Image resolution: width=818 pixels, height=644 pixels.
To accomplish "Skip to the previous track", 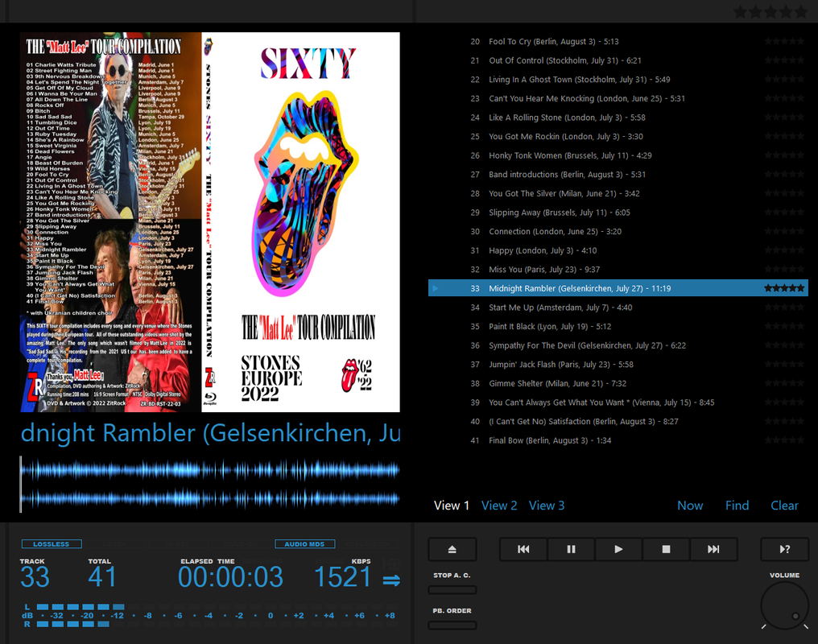I will pyautogui.click(x=523, y=549).
